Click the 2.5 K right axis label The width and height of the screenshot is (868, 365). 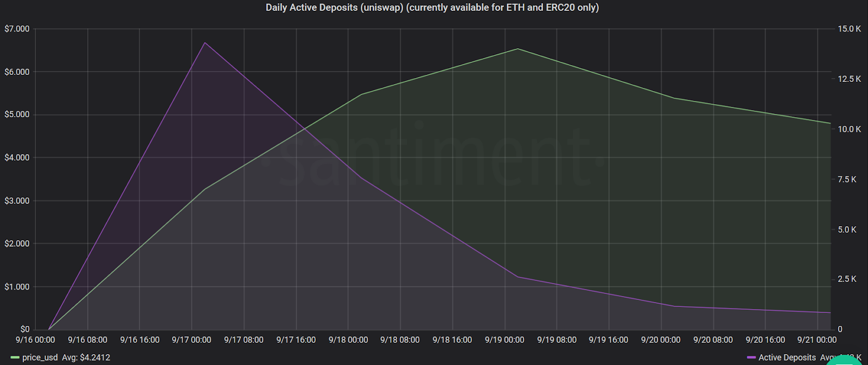847,279
